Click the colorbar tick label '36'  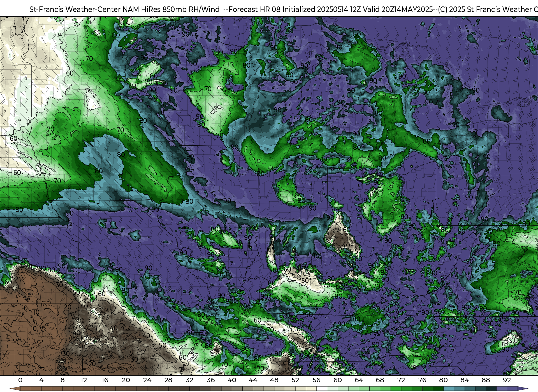(x=211, y=380)
